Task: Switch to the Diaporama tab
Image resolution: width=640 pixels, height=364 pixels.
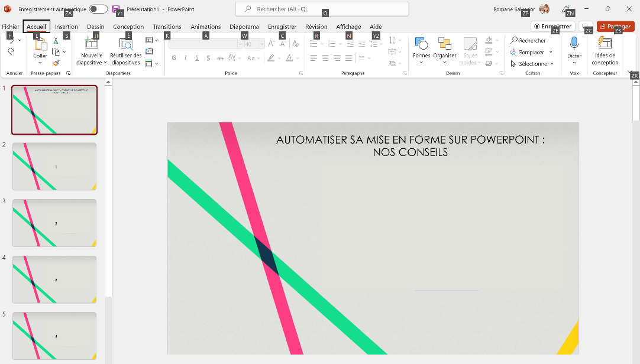Action: tap(244, 27)
